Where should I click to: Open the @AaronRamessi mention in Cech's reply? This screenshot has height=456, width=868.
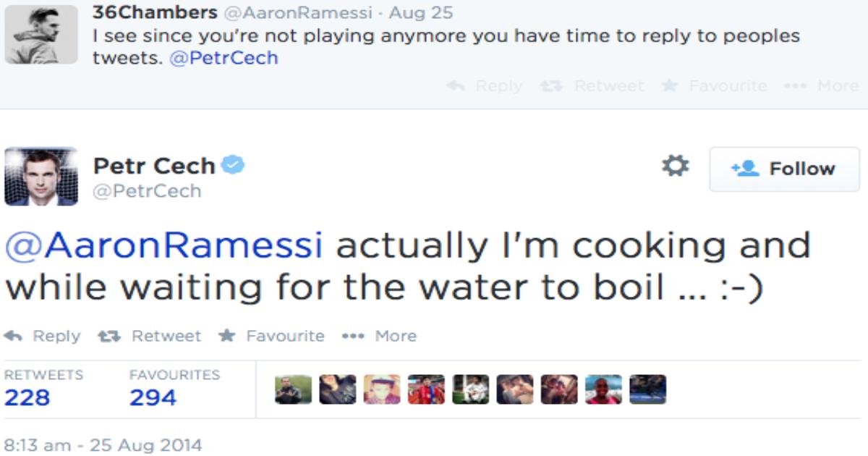pyautogui.click(x=163, y=246)
